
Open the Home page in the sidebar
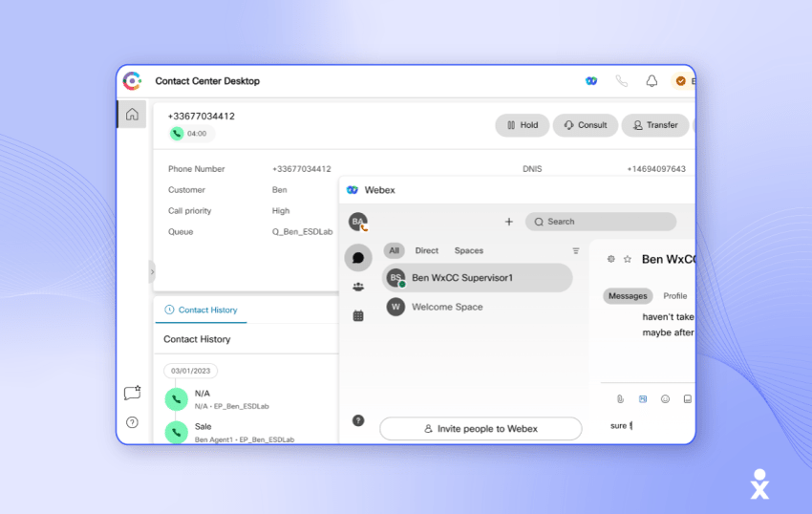[x=132, y=114]
